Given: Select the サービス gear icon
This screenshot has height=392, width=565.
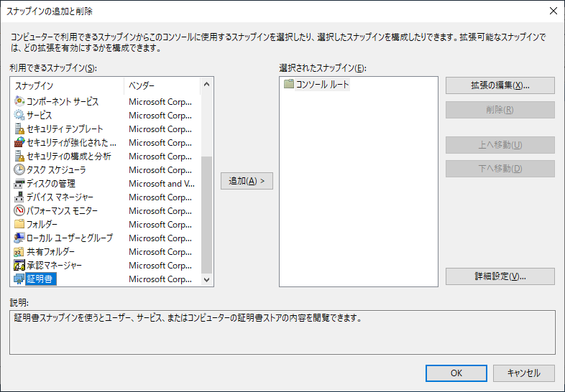Looking at the screenshot, I should [19, 115].
